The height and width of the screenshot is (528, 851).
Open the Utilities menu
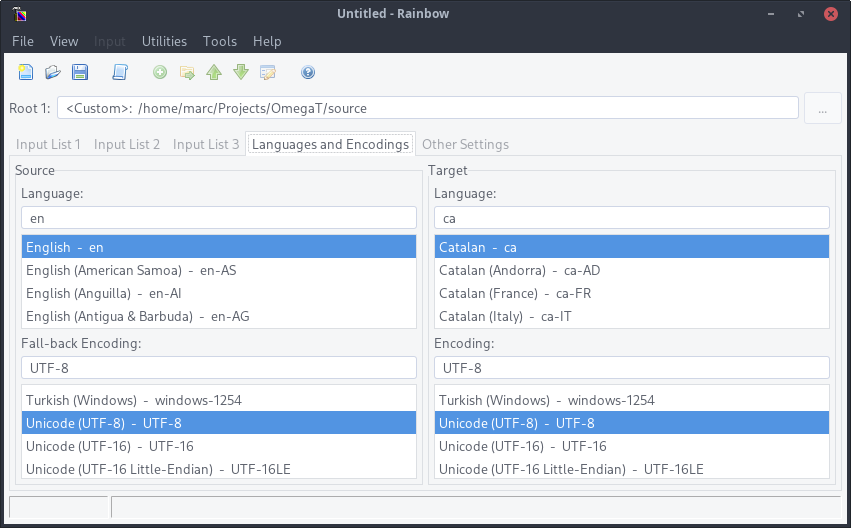tap(164, 41)
